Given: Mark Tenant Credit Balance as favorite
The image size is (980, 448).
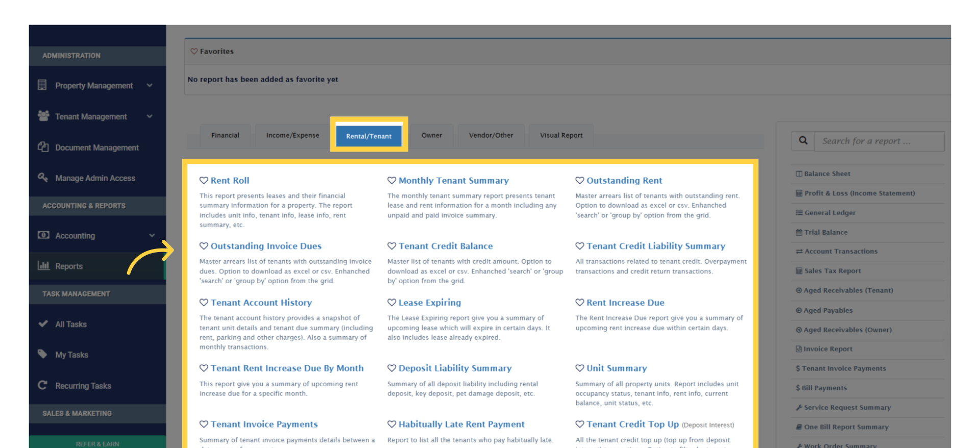Looking at the screenshot, I should 391,246.
